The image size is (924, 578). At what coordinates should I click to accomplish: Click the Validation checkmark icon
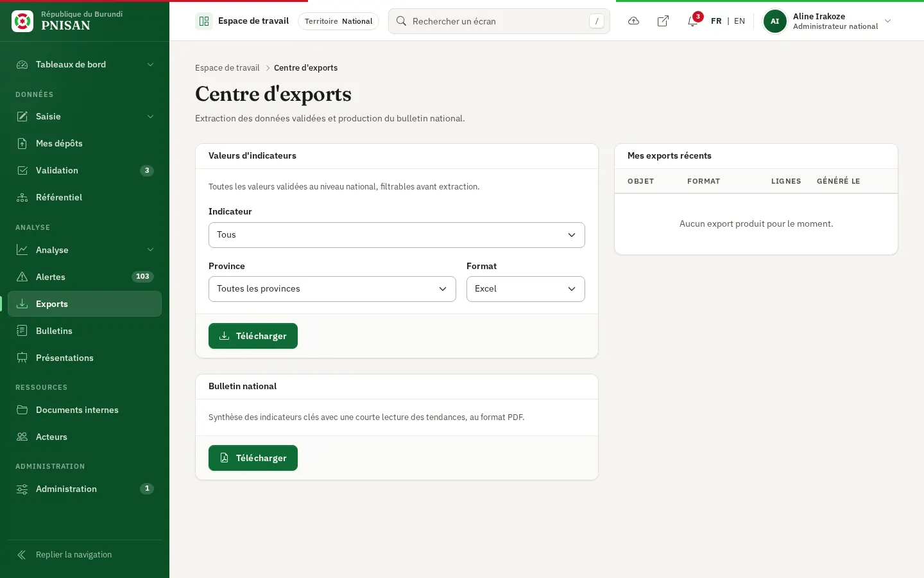point(22,170)
